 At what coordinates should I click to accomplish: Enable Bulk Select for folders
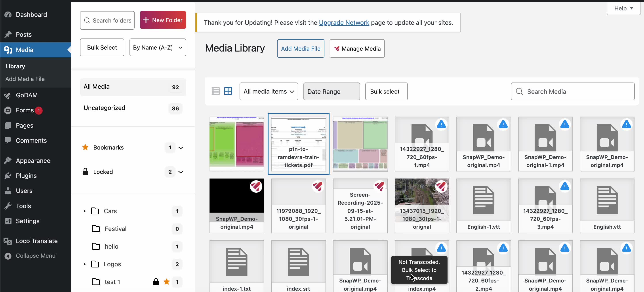(x=102, y=47)
